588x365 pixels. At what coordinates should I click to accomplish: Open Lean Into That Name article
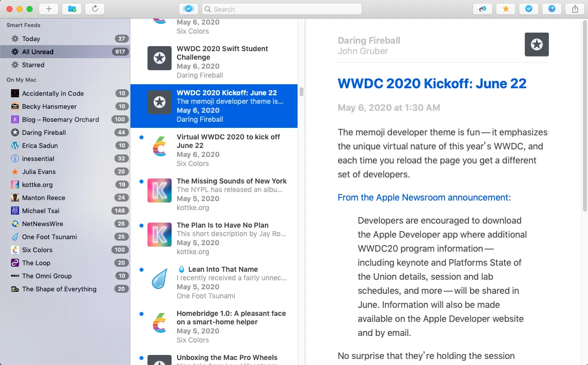[214, 283]
